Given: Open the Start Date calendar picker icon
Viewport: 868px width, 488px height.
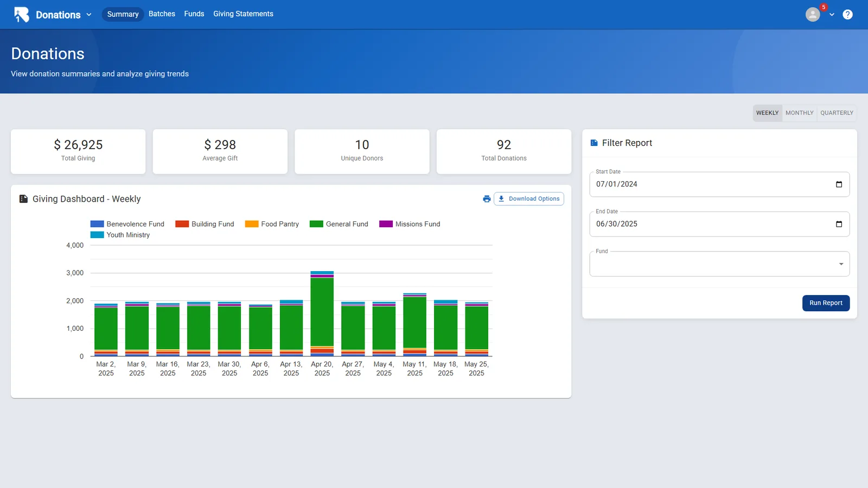Looking at the screenshot, I should [839, 184].
